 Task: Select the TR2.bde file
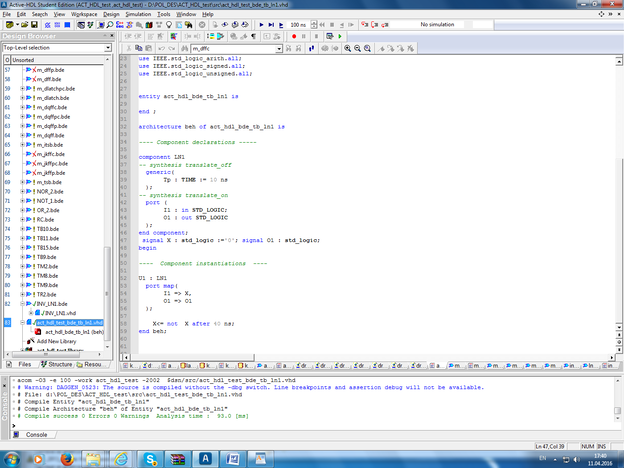[x=47, y=294]
